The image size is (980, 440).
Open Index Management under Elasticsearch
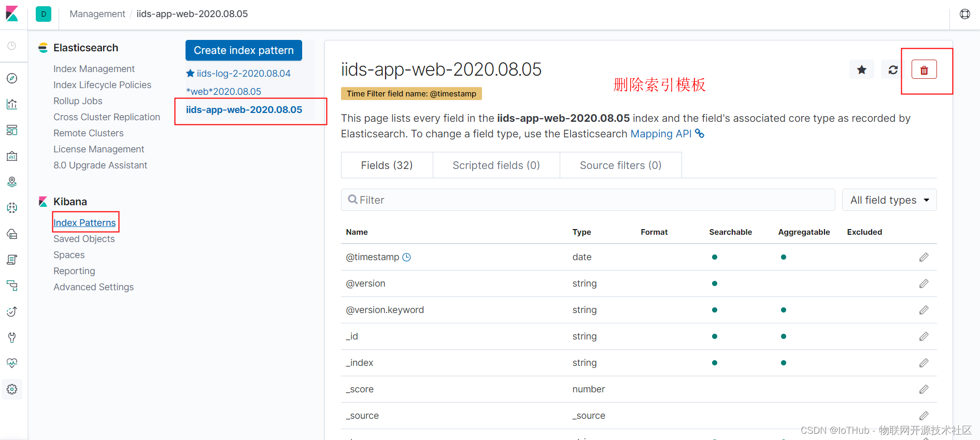[x=94, y=69]
